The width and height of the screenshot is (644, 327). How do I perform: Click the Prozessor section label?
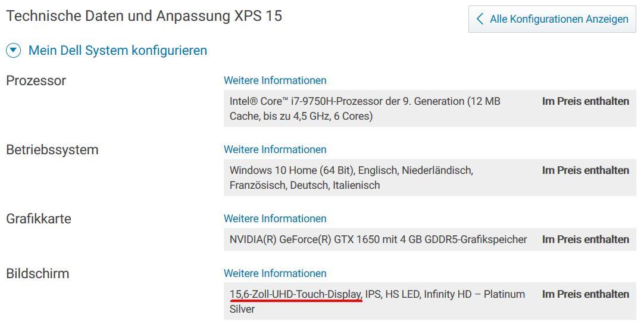coord(36,80)
